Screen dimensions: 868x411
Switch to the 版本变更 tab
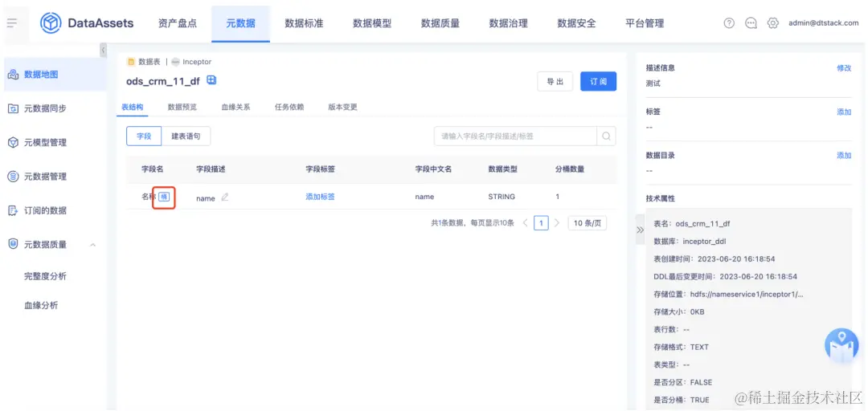342,108
